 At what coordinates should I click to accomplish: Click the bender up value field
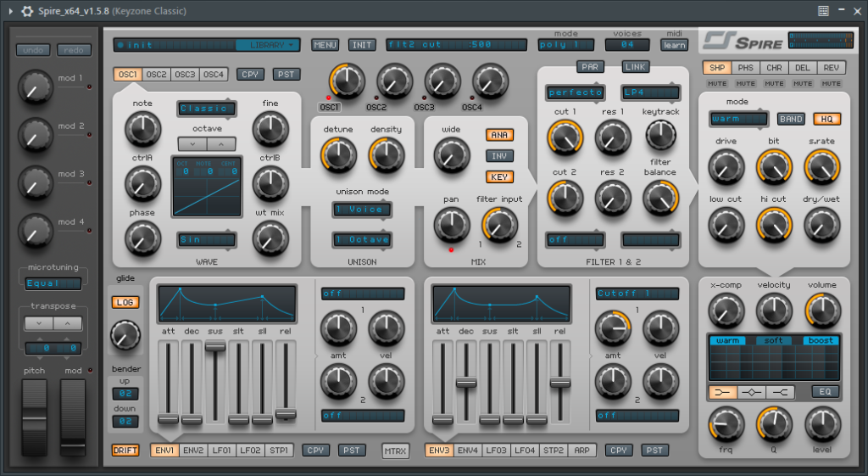(x=125, y=394)
